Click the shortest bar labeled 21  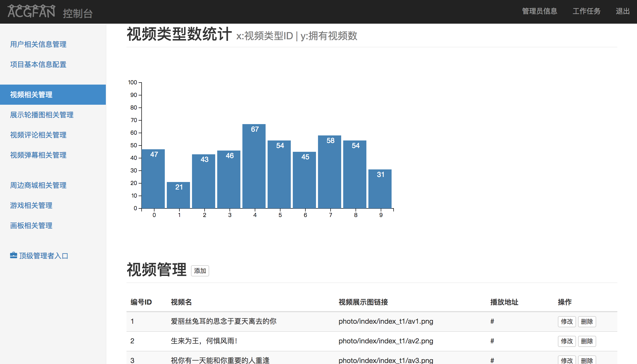click(x=178, y=195)
